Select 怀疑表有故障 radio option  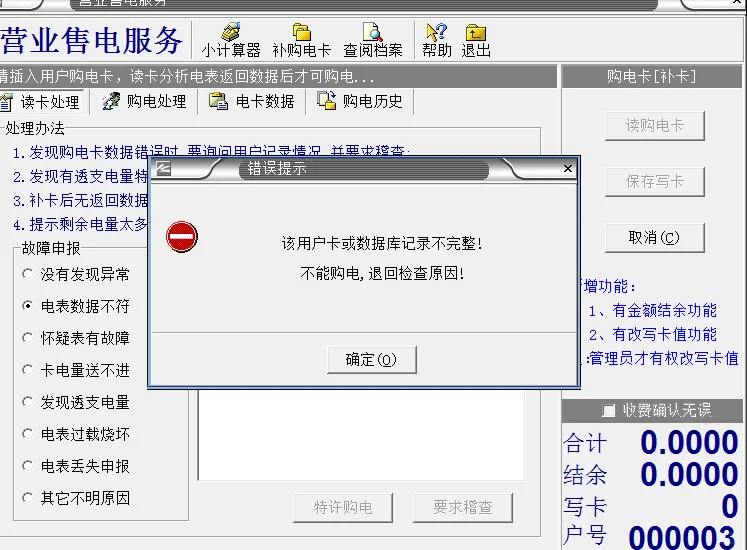28,338
